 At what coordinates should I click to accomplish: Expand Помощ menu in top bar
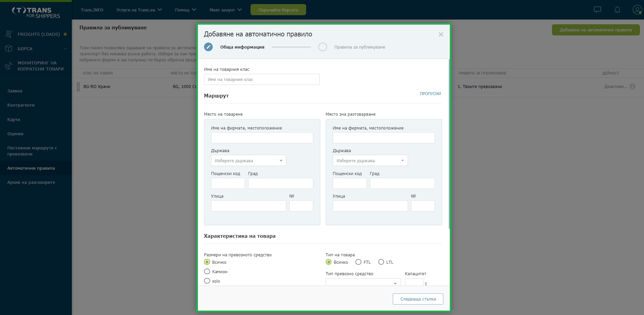pyautogui.click(x=185, y=10)
